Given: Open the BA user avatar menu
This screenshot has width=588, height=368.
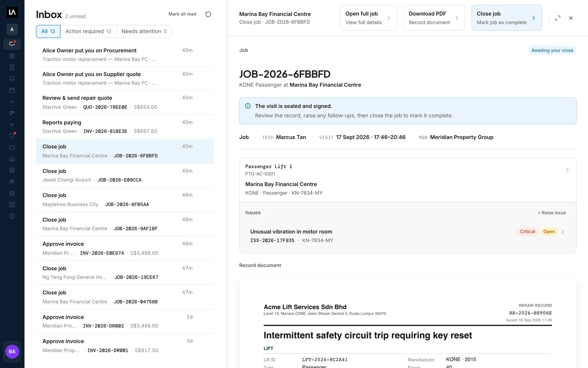Looking at the screenshot, I should click(12, 351).
